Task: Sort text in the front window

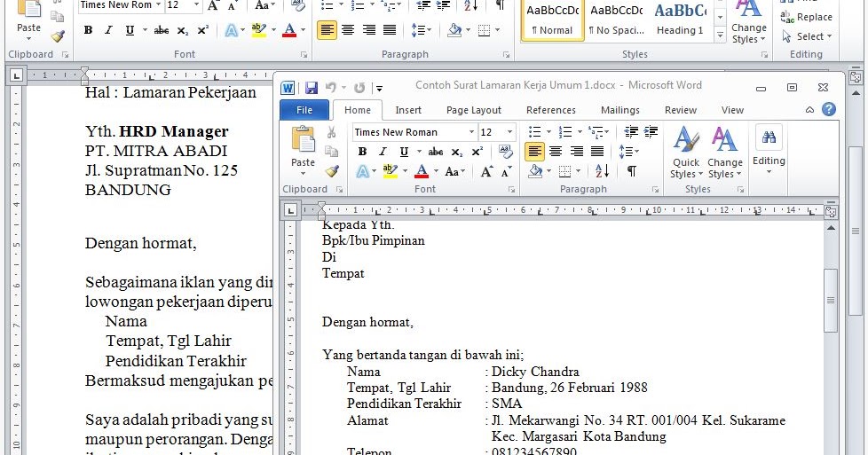Action: pos(602,171)
